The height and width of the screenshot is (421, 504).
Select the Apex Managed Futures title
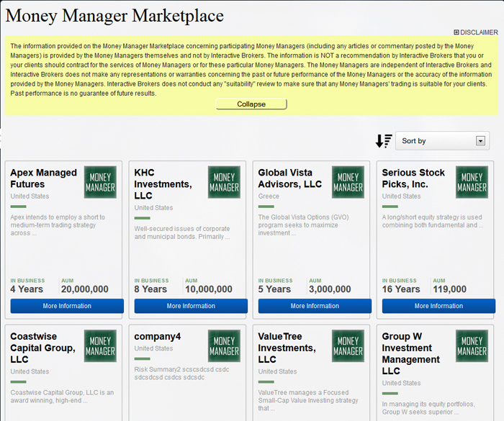click(x=43, y=178)
